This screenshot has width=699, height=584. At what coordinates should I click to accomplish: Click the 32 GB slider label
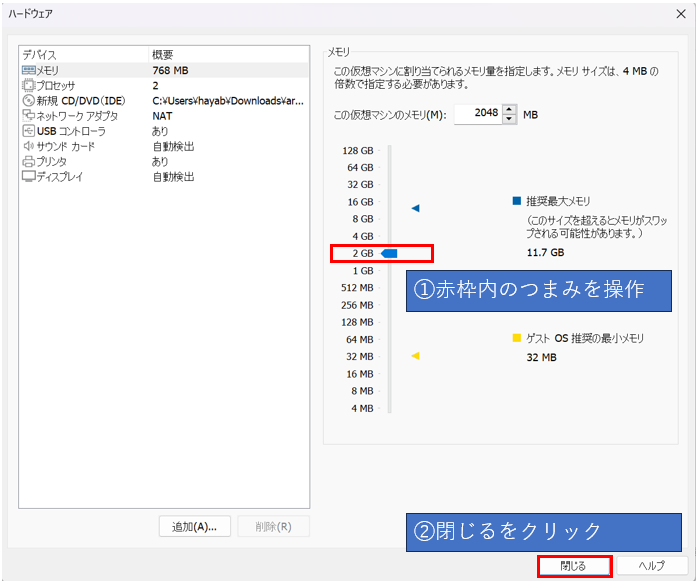point(360,185)
